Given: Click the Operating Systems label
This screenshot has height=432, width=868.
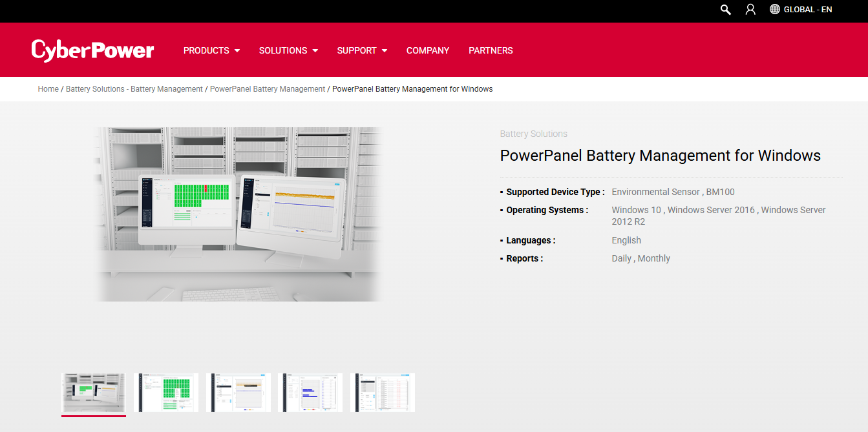Looking at the screenshot, I should 547,210.
